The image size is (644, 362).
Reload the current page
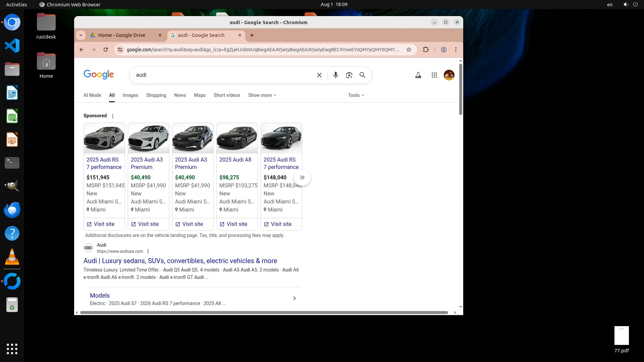pyautogui.click(x=106, y=50)
